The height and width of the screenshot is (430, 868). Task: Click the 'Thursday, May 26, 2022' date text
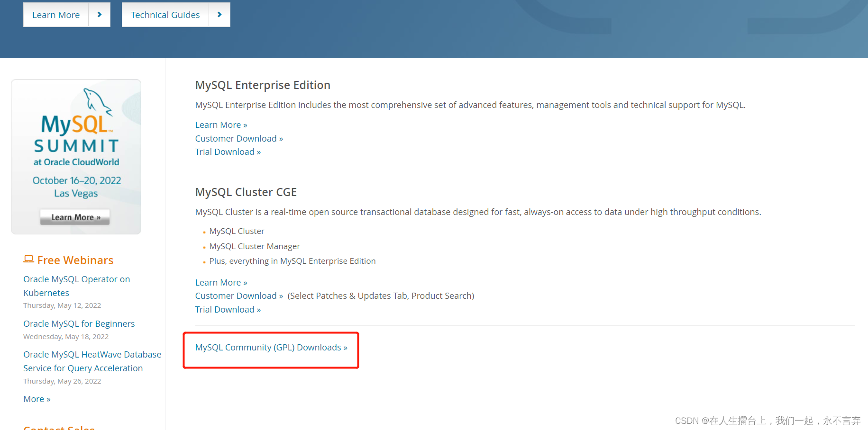tap(62, 381)
